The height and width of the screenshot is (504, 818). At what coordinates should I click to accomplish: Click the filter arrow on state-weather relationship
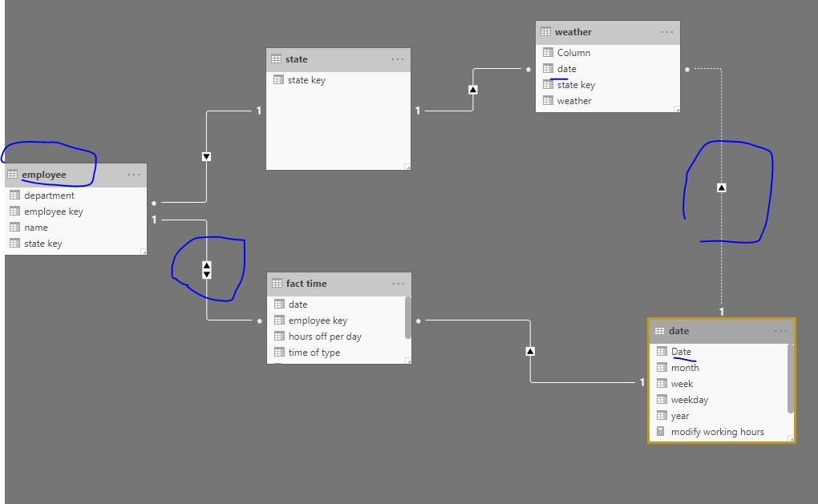(473, 90)
